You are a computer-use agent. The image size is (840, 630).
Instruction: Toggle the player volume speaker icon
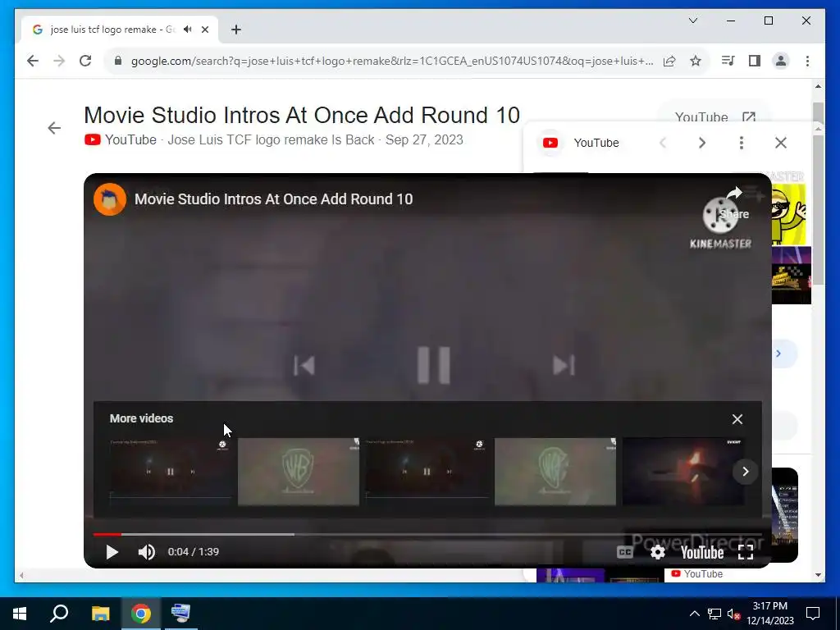tap(146, 552)
